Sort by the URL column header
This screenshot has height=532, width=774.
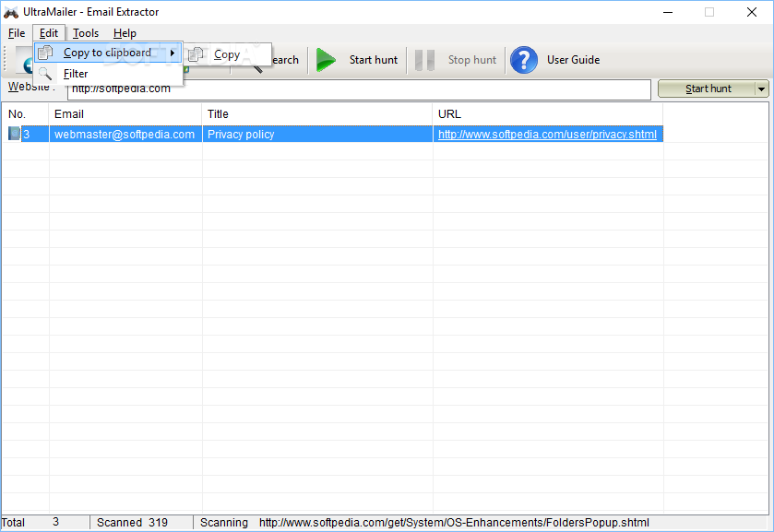tap(548, 114)
